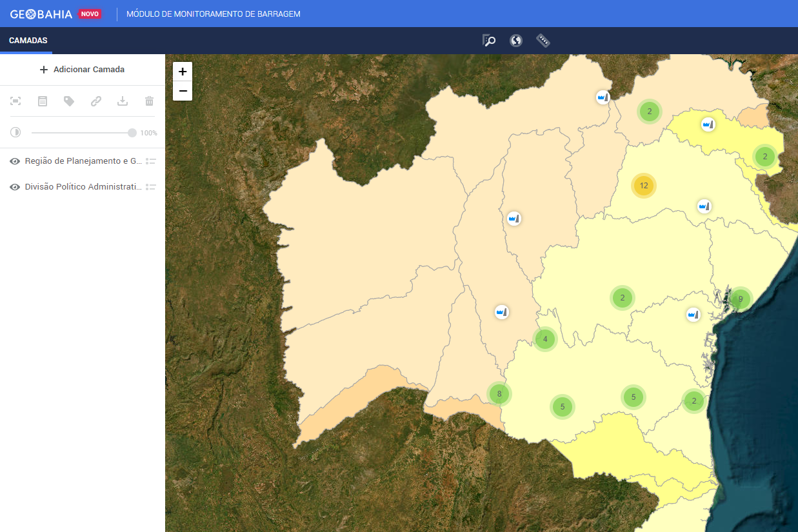Hide the Divisão Político Administrativa layer
798x532 pixels.
[15, 187]
